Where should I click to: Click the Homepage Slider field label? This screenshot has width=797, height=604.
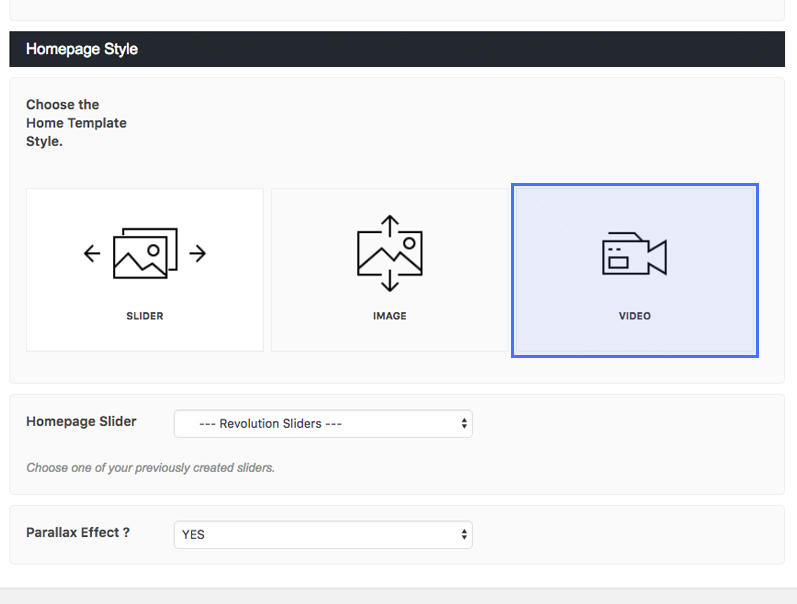pyautogui.click(x=81, y=421)
